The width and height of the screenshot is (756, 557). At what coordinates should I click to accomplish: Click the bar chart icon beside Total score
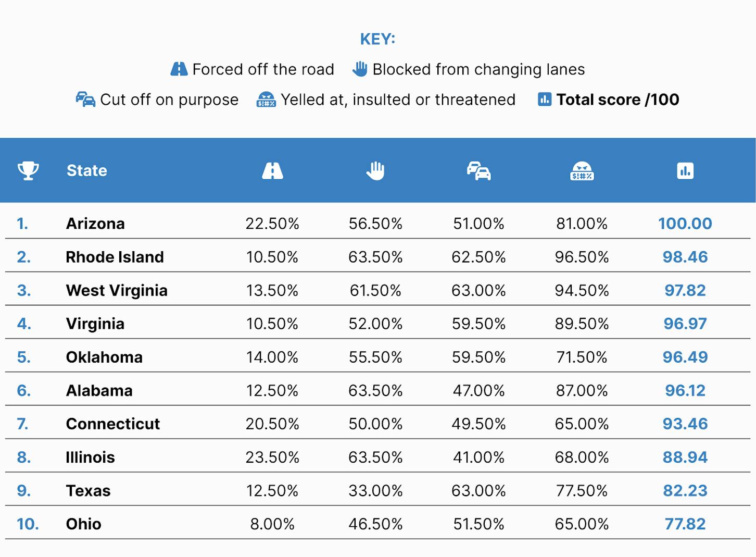pyautogui.click(x=545, y=99)
